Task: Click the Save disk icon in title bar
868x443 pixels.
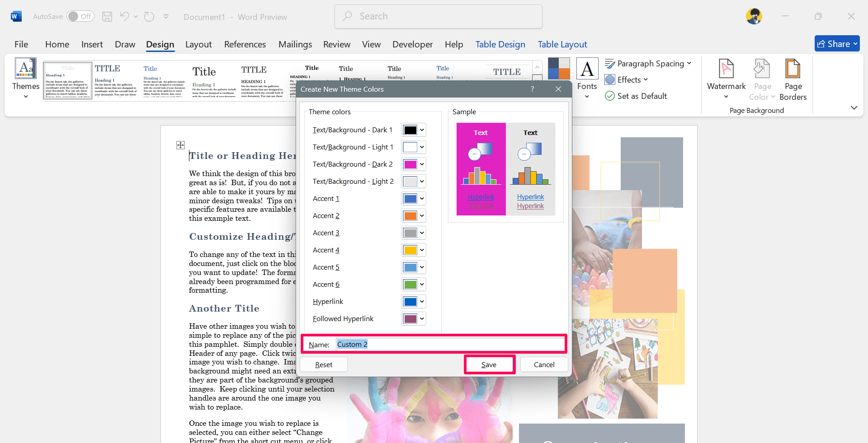Action: click(x=107, y=17)
